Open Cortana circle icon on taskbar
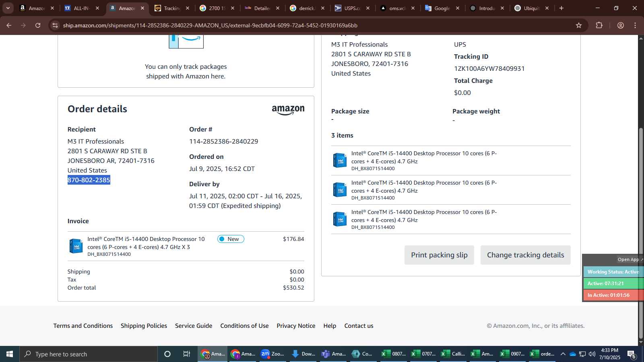This screenshot has width=644, height=362. pos(167,354)
